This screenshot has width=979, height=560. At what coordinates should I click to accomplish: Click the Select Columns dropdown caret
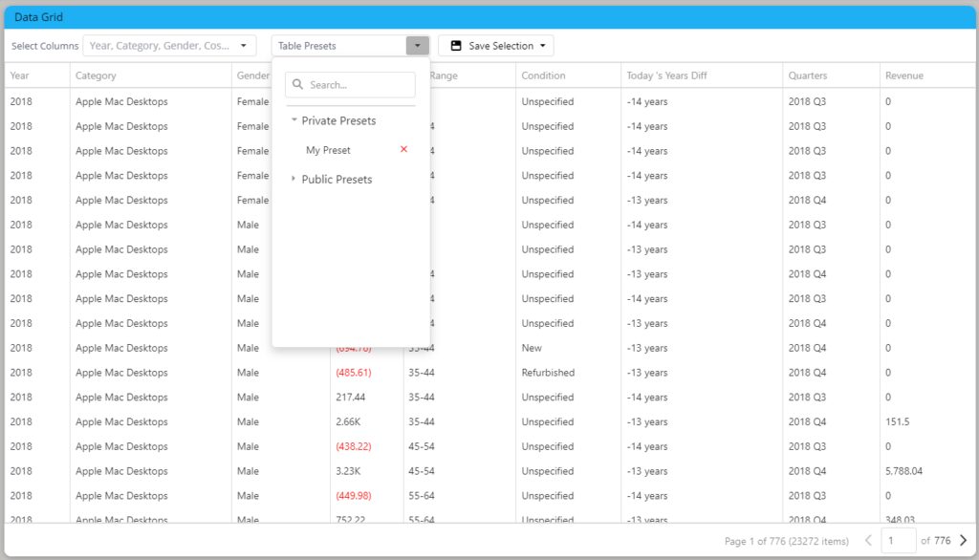coord(243,45)
